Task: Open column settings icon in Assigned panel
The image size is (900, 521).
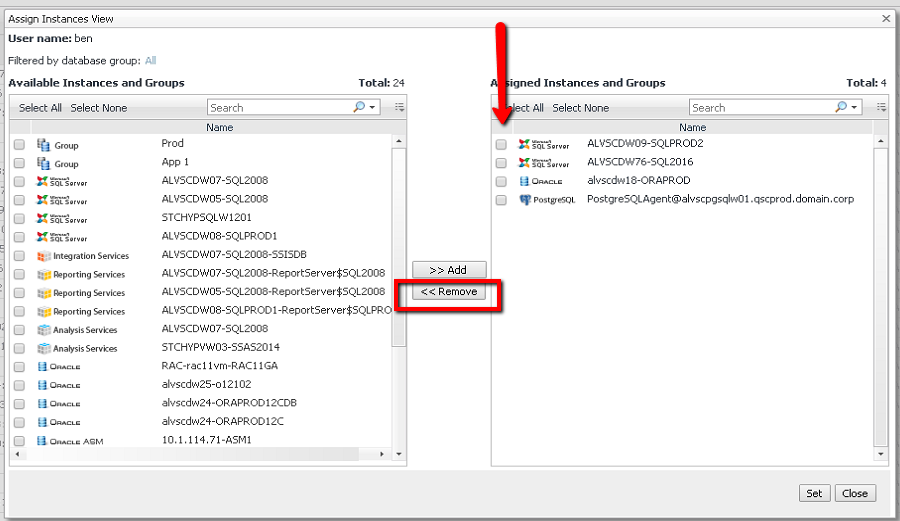Action: pos(881,107)
